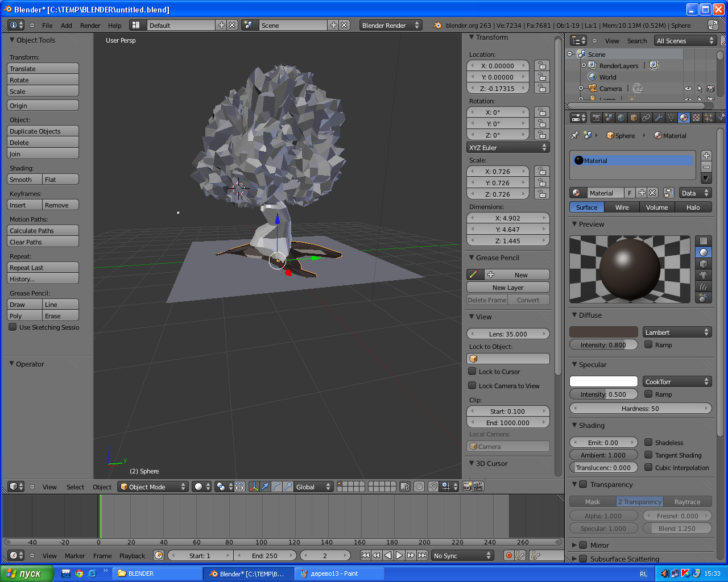Unlink material with X icon

pos(652,193)
